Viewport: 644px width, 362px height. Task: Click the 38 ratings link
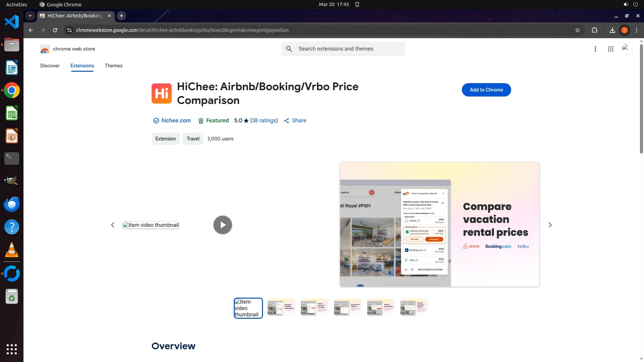coord(264,121)
